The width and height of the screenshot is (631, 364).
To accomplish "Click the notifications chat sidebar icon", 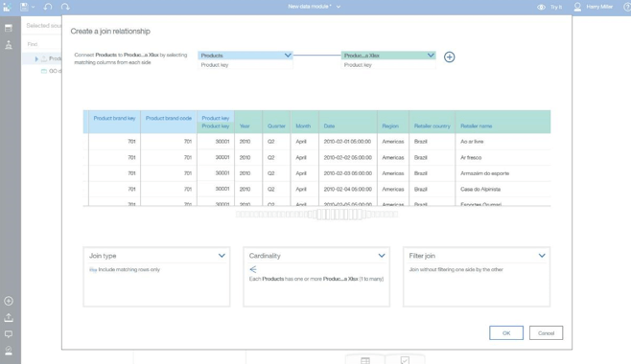I will (x=9, y=334).
